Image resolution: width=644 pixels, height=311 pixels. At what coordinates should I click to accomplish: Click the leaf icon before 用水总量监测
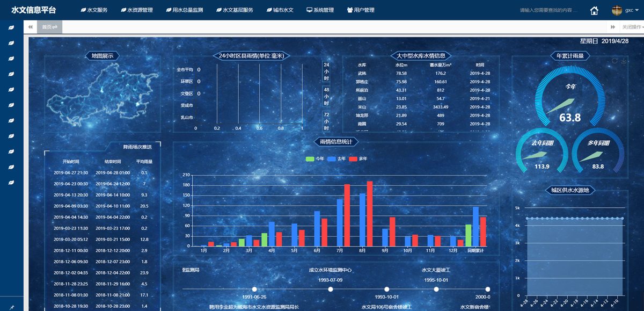coord(169,10)
